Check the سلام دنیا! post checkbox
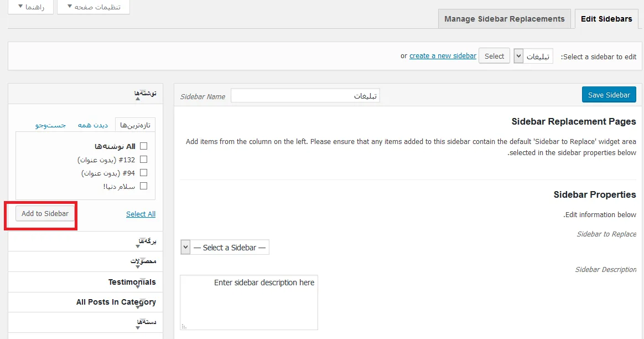 pyautogui.click(x=143, y=186)
